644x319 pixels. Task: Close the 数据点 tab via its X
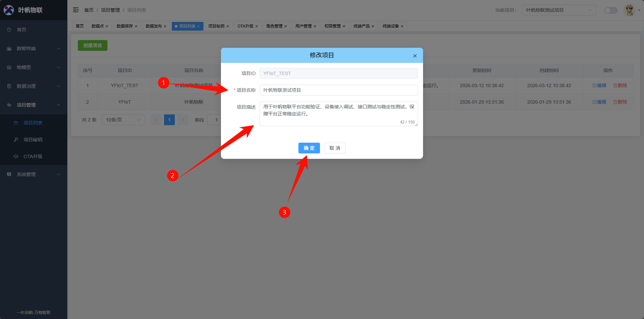click(107, 26)
